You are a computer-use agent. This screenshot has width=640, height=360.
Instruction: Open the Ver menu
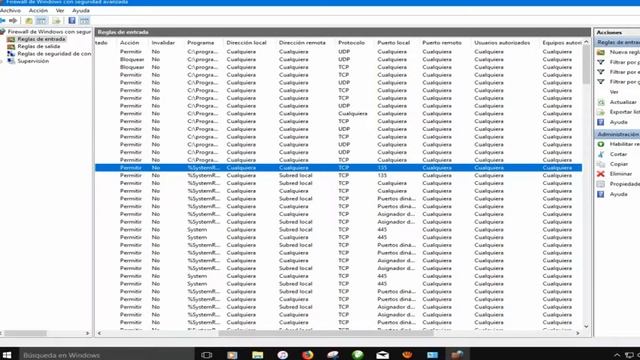(60, 11)
